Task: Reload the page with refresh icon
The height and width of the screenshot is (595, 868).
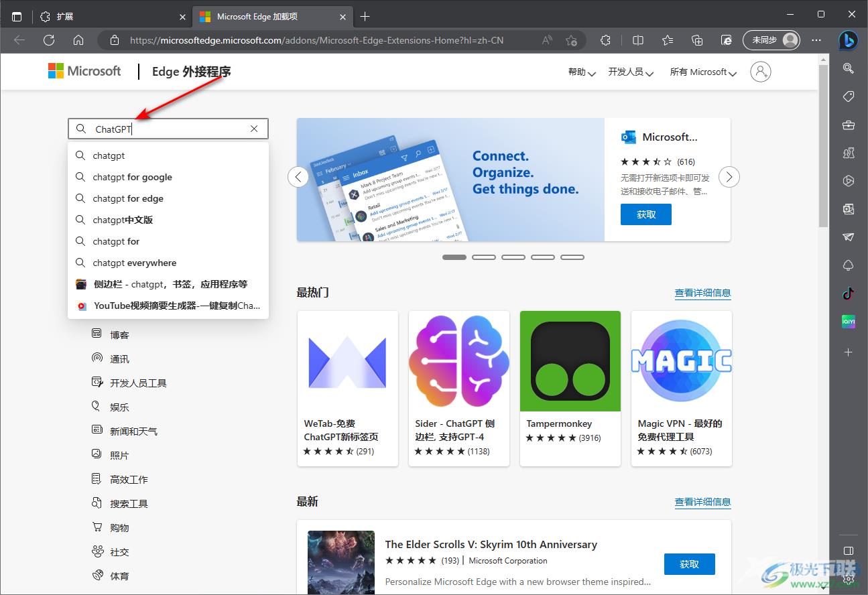Action: click(x=49, y=40)
